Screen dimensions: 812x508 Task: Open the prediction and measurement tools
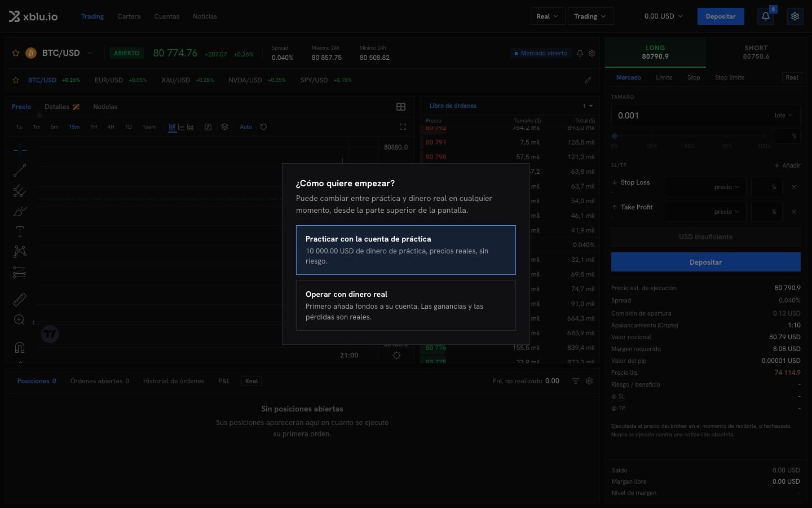20,273
